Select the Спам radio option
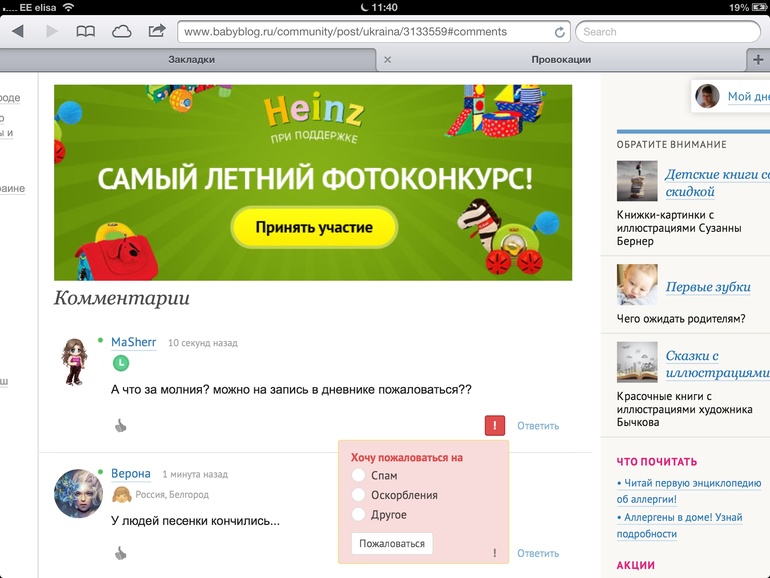 coord(358,475)
